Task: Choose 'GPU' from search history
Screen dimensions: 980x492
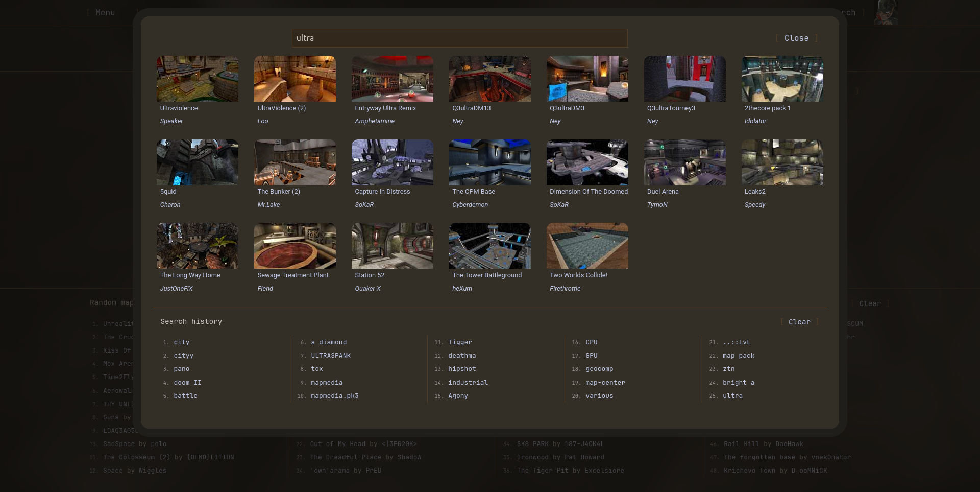Action: pyautogui.click(x=592, y=356)
